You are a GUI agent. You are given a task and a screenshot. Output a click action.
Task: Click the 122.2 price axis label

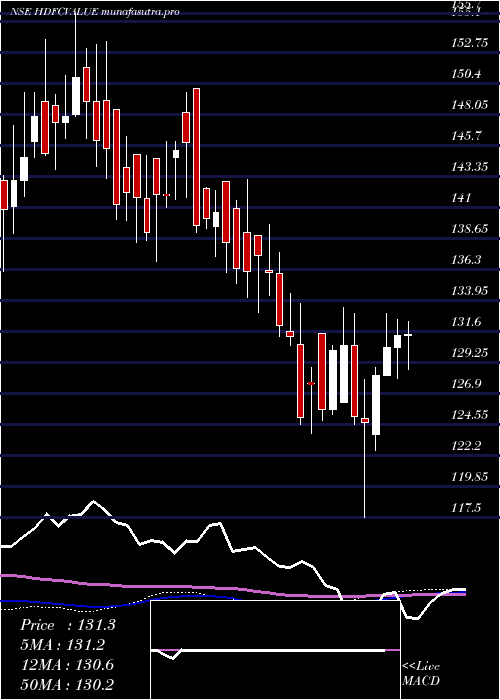coord(467,446)
